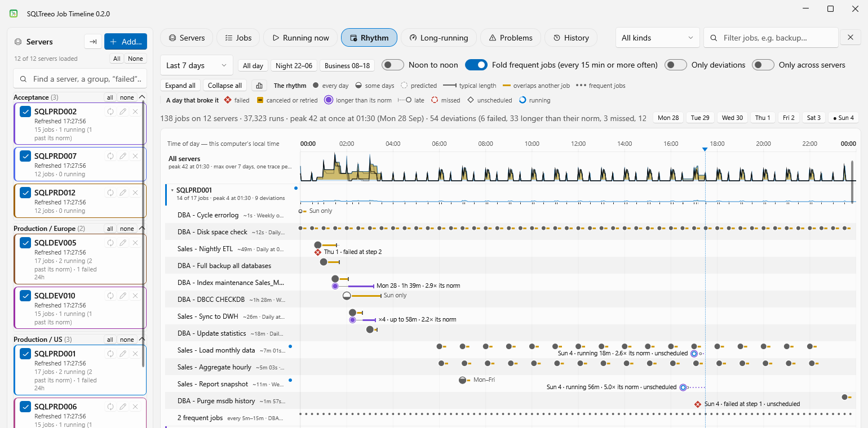Collapse the Production / Europe group
The height and width of the screenshot is (428, 868).
coord(142,229)
